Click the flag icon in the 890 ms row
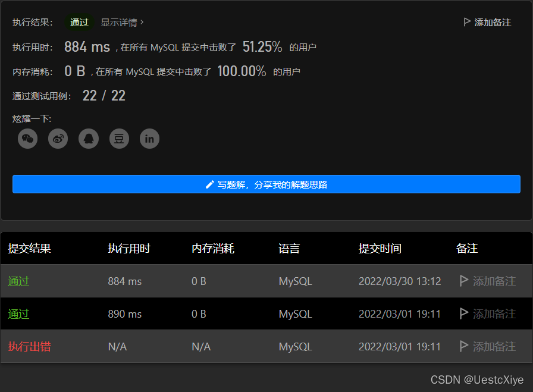 tap(465, 313)
